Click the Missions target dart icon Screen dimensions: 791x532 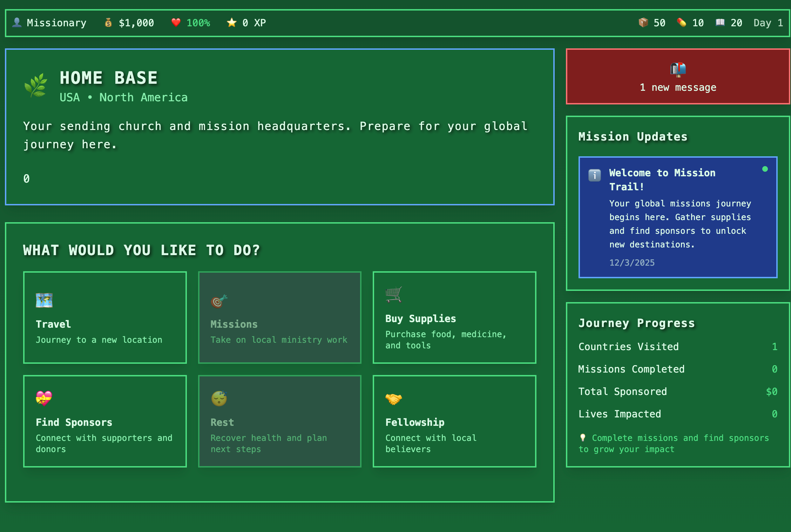pos(219,301)
